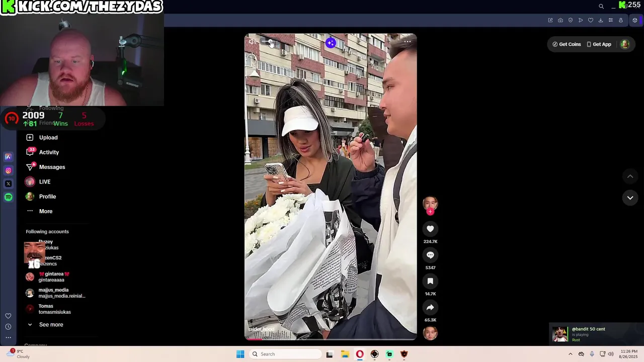Image resolution: width=644 pixels, height=362 pixels.
Task: Go to the previous video
Action: [630, 176]
